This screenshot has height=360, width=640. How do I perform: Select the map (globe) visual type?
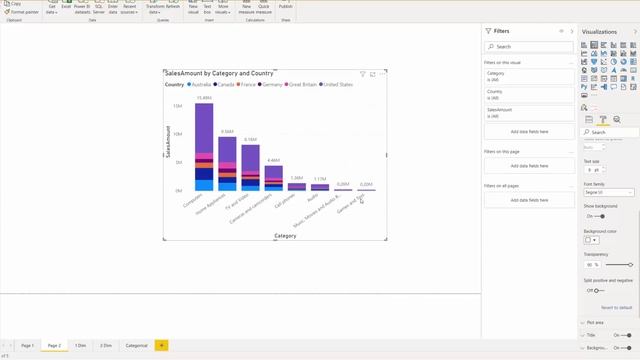coord(584,70)
